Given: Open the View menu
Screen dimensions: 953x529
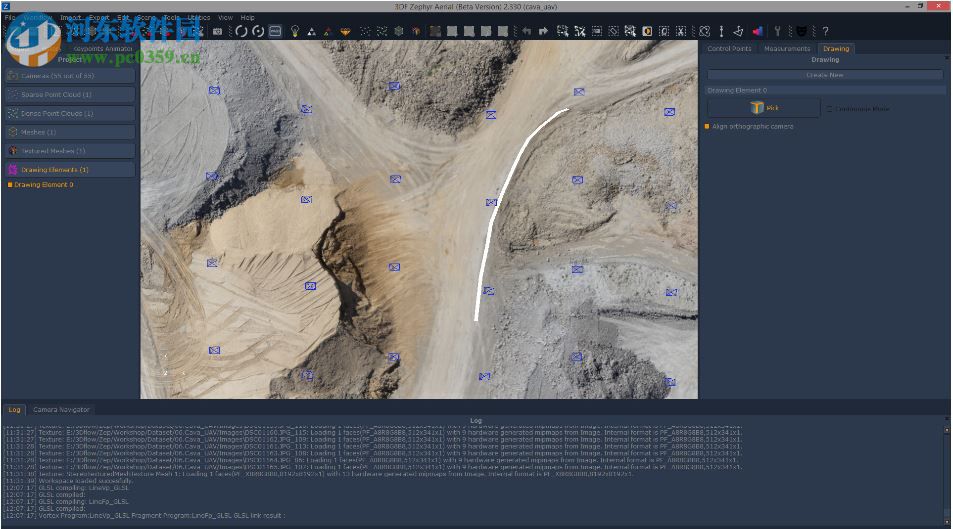Looking at the screenshot, I should 225,18.
